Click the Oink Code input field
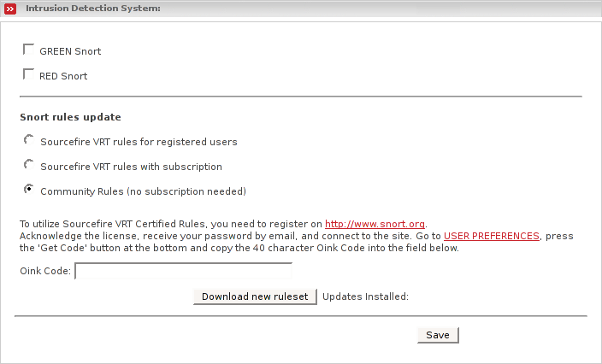Screen dimensions: 602x364 click(184, 271)
